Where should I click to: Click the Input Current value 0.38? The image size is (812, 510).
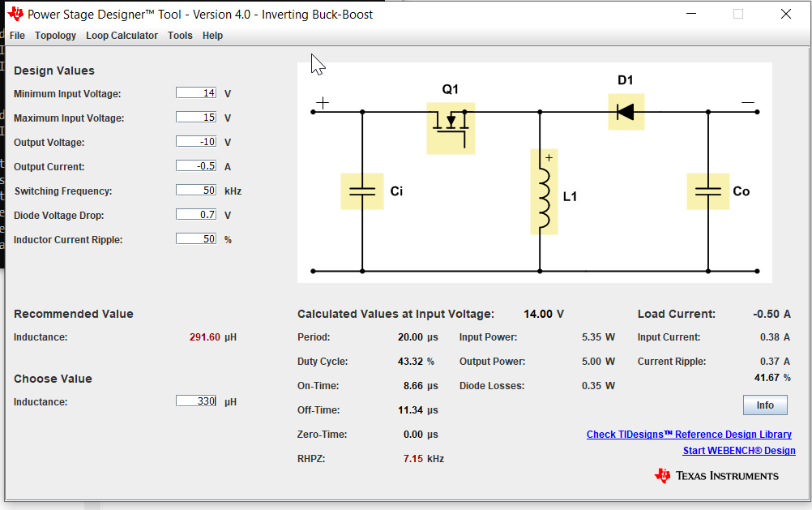click(770, 336)
